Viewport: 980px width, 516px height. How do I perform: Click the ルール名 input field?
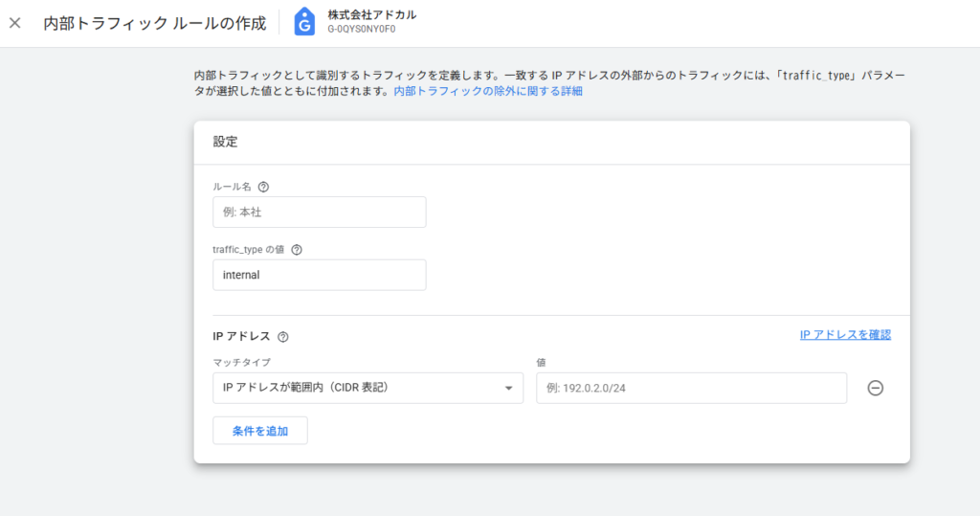click(319, 213)
